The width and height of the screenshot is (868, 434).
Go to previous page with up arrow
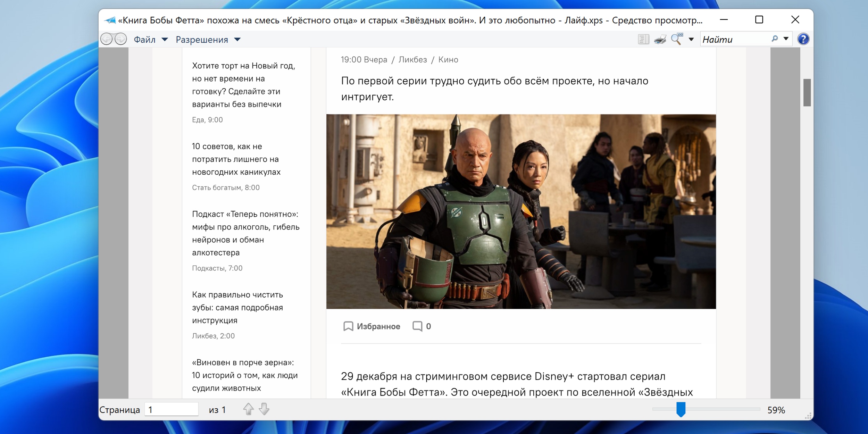coord(248,409)
